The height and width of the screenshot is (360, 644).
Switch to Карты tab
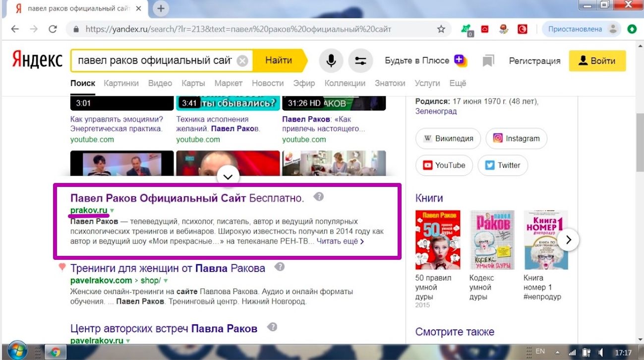click(193, 83)
